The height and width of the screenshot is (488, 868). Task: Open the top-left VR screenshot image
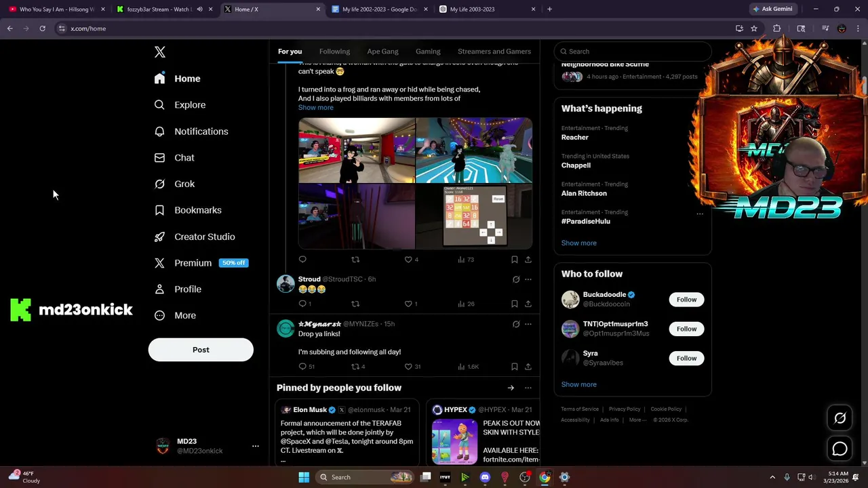pyautogui.click(x=357, y=150)
